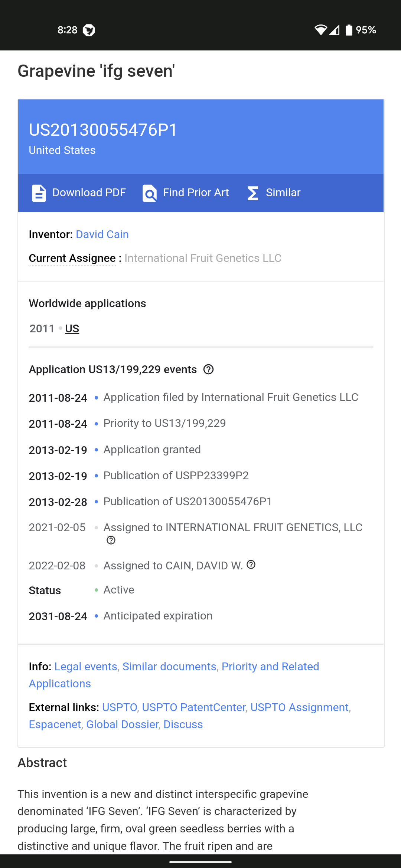Open help icon beside Application events heading
Image resolution: width=401 pixels, height=868 pixels.
coord(209,369)
